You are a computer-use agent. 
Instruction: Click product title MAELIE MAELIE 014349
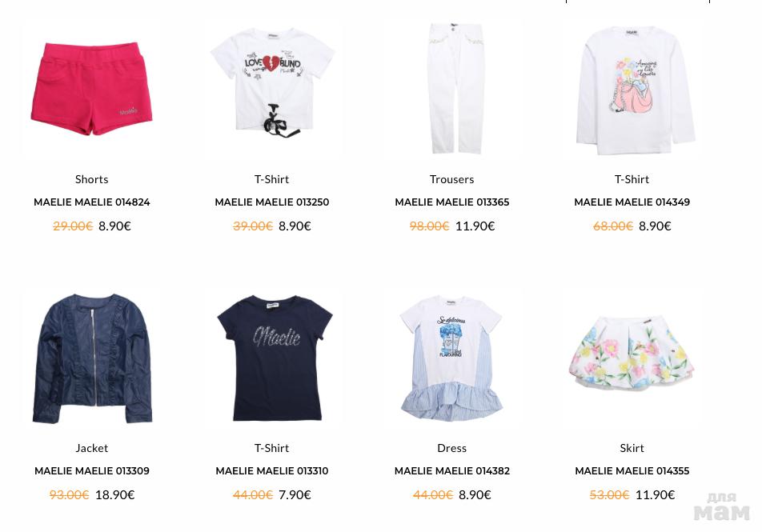(632, 202)
